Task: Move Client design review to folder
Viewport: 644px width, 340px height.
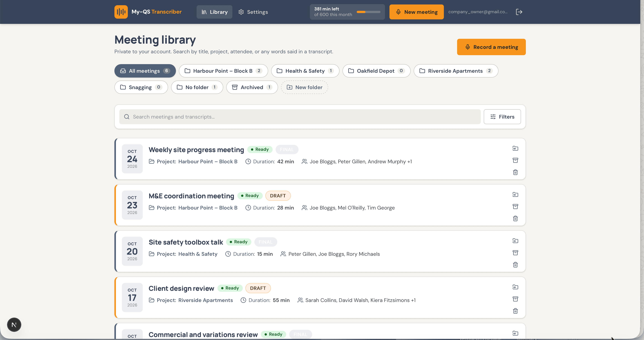Action: [515, 287]
